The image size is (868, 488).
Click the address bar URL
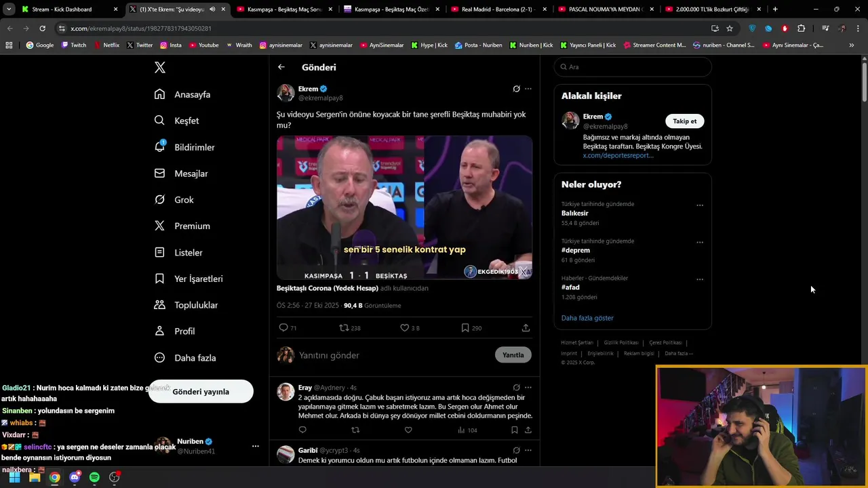(x=140, y=28)
